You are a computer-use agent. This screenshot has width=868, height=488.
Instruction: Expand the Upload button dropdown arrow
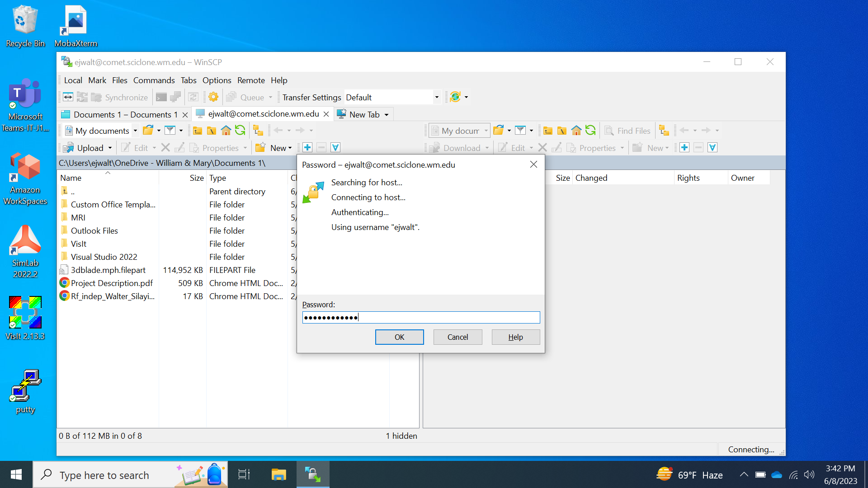(110, 148)
